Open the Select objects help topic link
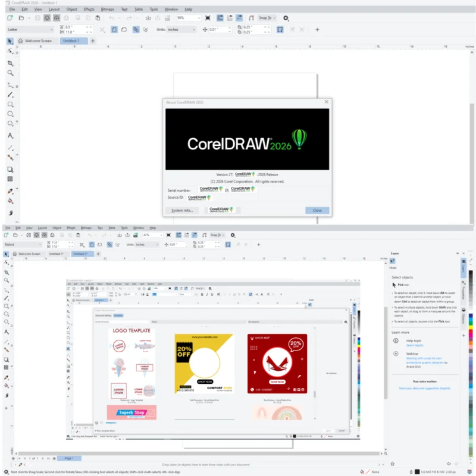Image resolution: width=476 pixels, height=476 pixels. coord(415,345)
